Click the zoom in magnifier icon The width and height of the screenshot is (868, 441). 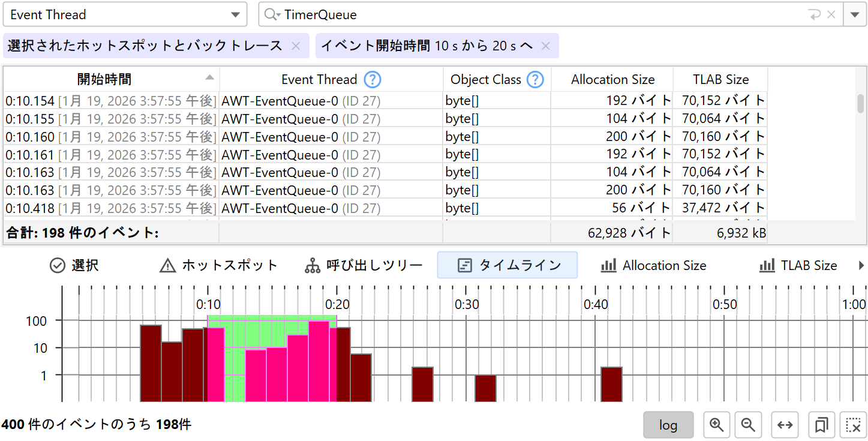pyautogui.click(x=716, y=425)
